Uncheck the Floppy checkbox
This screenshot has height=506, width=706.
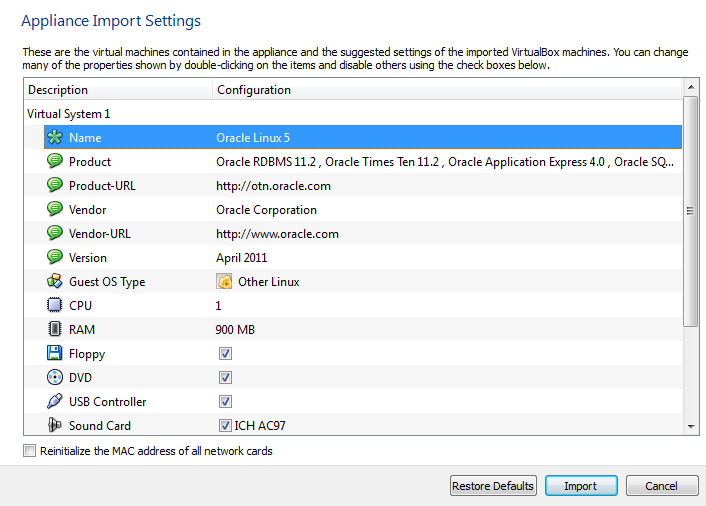(225, 354)
